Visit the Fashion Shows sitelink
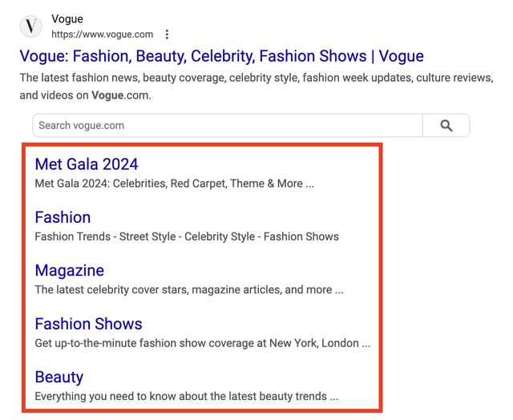The width and height of the screenshot is (513, 420). point(88,324)
